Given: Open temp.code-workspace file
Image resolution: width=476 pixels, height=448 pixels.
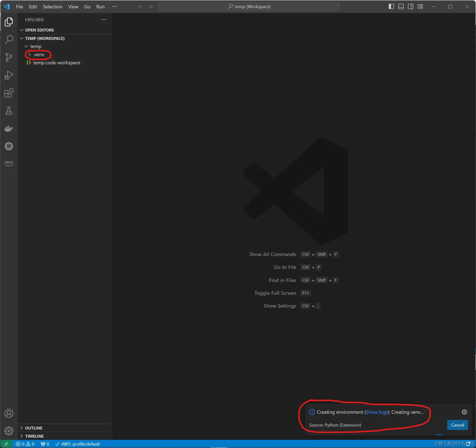Looking at the screenshot, I should coord(56,63).
